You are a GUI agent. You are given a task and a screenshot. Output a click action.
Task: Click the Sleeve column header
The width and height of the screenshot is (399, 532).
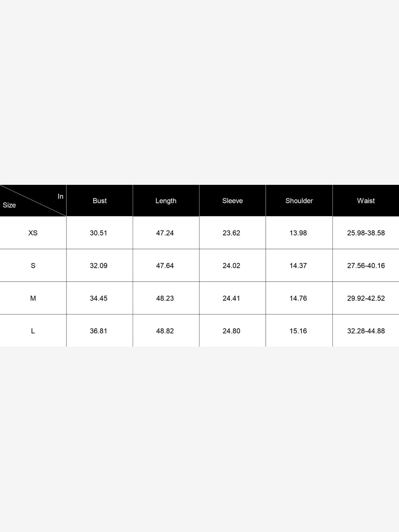[x=232, y=201]
